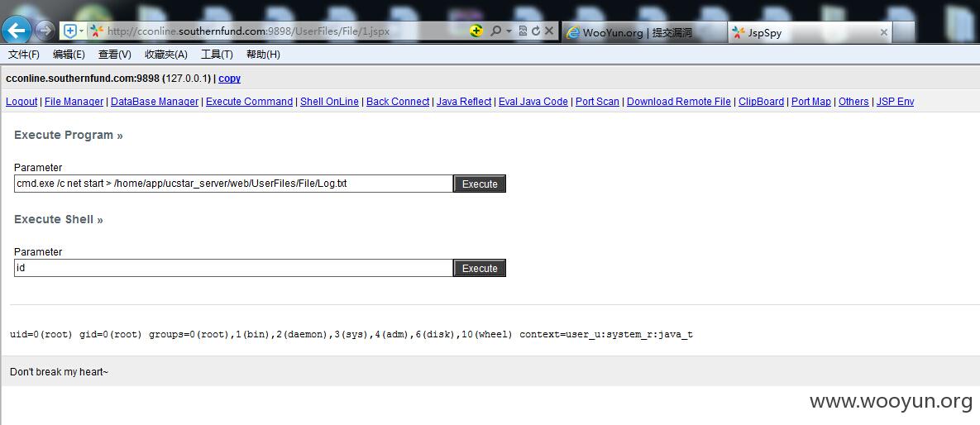Open a new blank tab
This screenshot has height=425, width=980.
point(903,32)
